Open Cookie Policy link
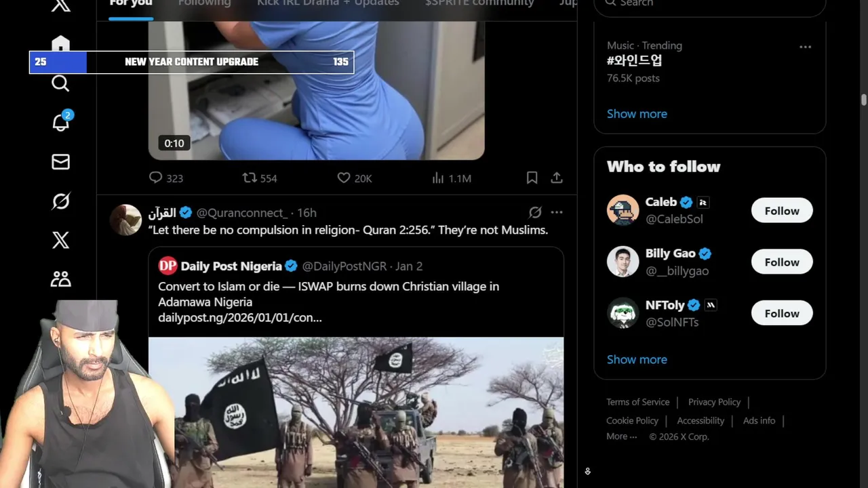The image size is (868, 488). pos(632,420)
